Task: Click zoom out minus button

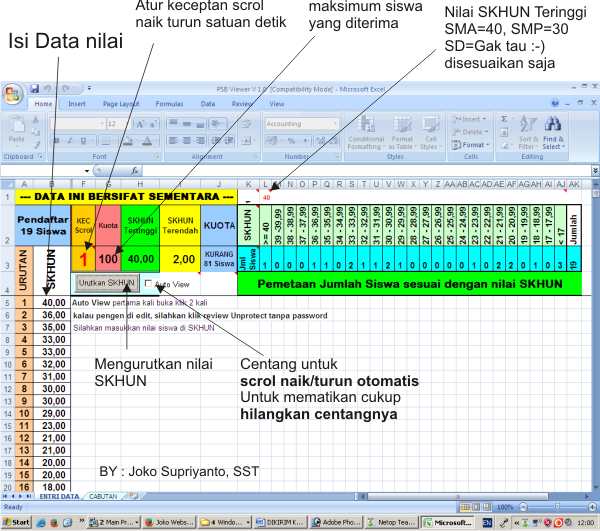Action: coord(524,507)
